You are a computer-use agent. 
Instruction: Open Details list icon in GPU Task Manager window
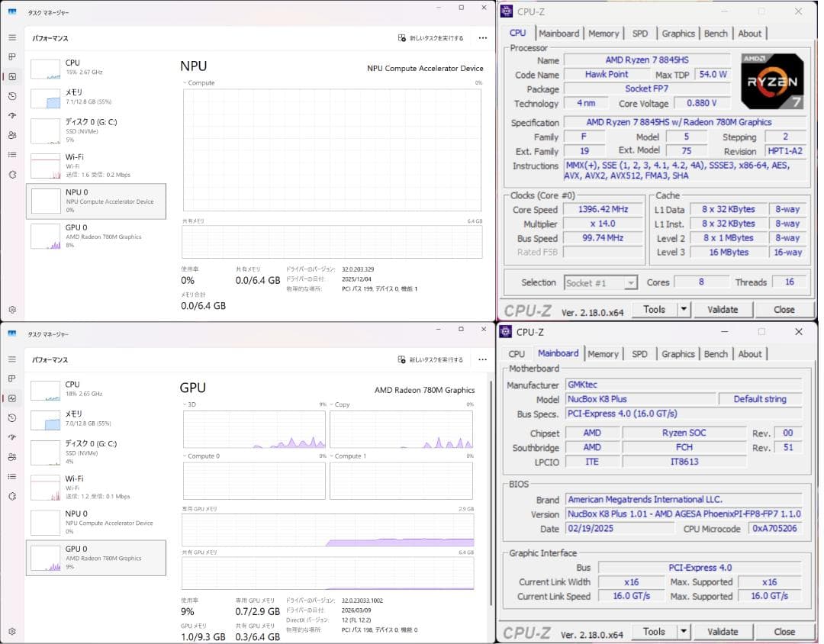(x=12, y=476)
